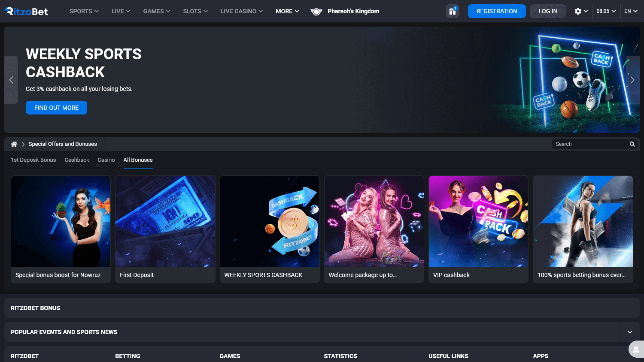Image resolution: width=644 pixels, height=362 pixels.
Task: Switch to the Cashback tab
Action: [x=77, y=160]
